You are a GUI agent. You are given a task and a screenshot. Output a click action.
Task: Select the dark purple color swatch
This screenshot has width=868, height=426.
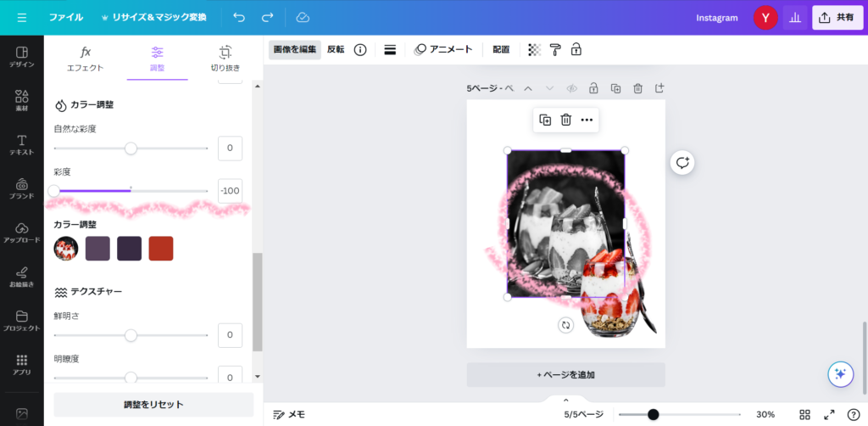click(x=129, y=248)
